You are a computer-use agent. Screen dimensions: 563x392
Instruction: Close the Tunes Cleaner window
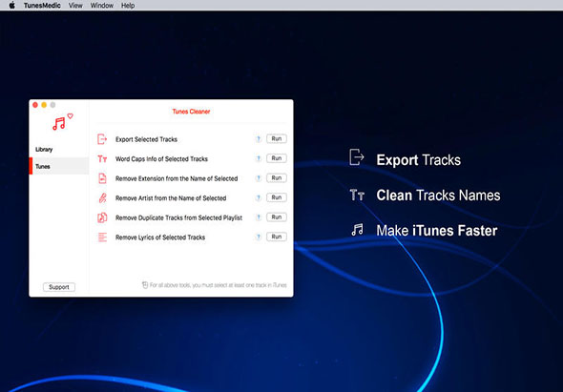pos(35,105)
